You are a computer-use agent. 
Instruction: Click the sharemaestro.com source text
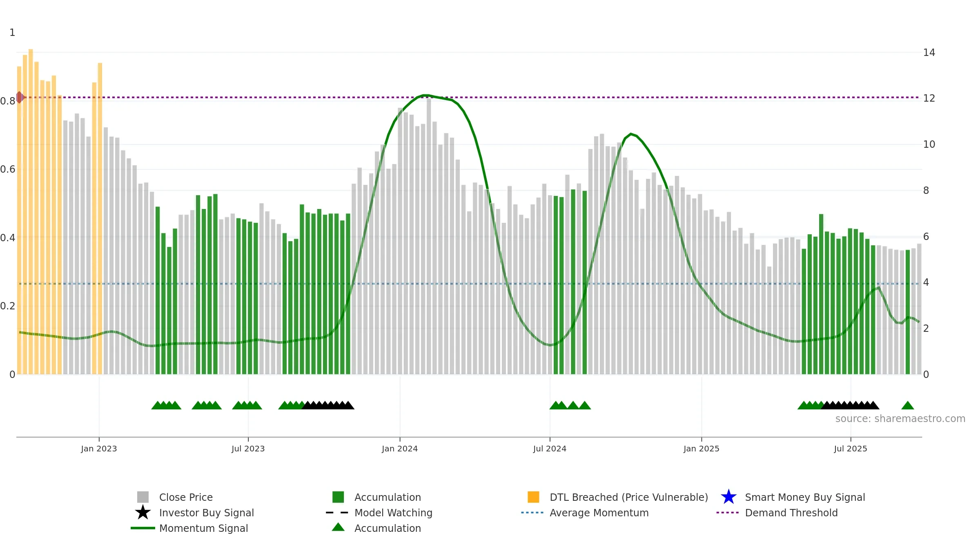pyautogui.click(x=900, y=419)
